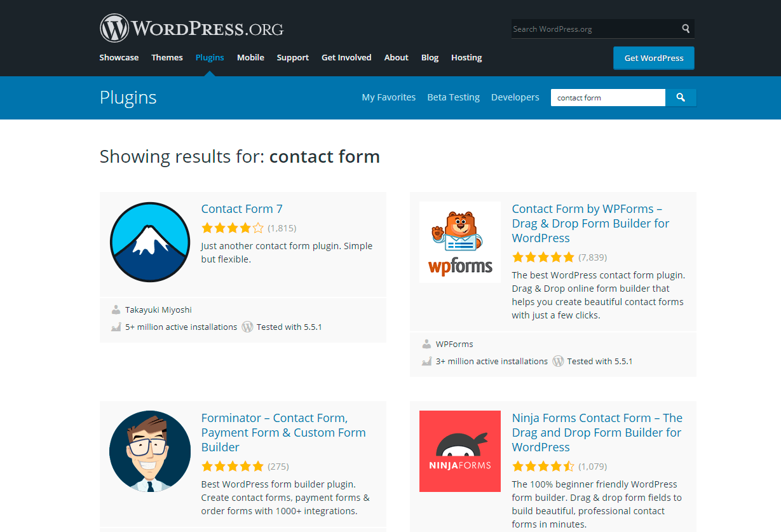Click the Plugins page heading
Screen dimensions: 781x532
pyautogui.click(x=128, y=97)
